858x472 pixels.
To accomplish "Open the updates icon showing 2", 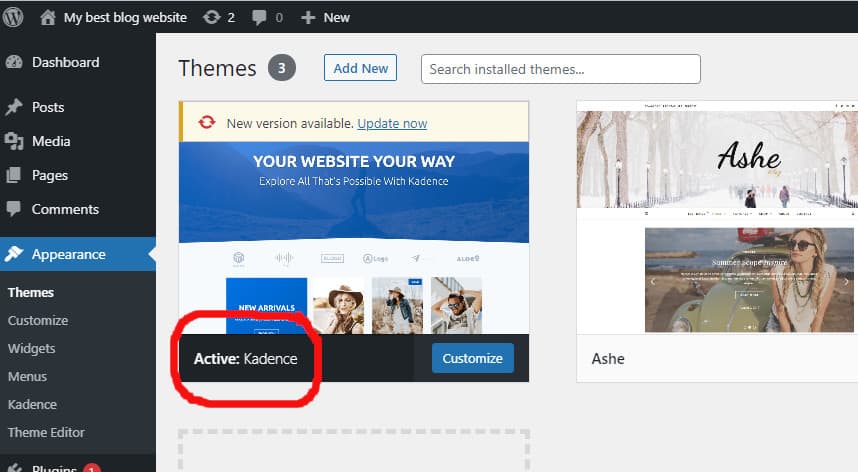I will 211,18.
